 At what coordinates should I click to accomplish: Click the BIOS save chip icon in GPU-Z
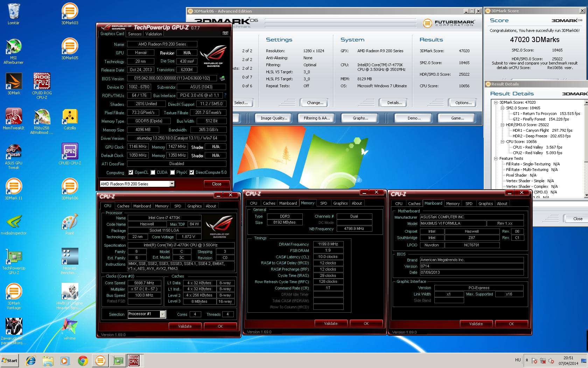pyautogui.click(x=222, y=78)
